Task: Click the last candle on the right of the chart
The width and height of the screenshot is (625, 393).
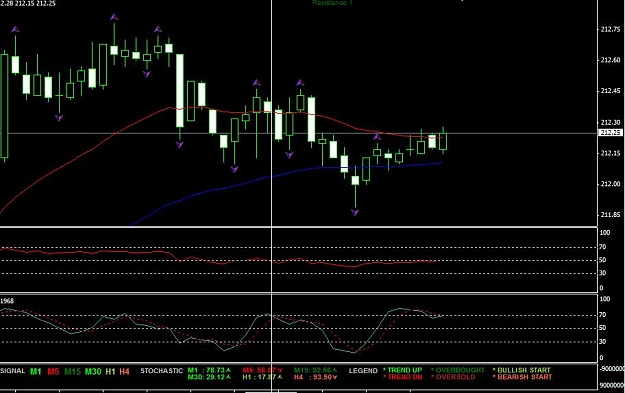Action: 443,141
